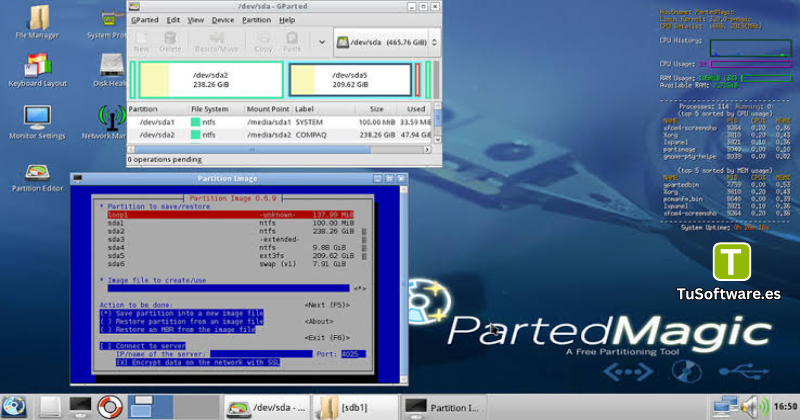Click the Partition Image window title icon
Screen dimensions: 800x420
point(78,178)
